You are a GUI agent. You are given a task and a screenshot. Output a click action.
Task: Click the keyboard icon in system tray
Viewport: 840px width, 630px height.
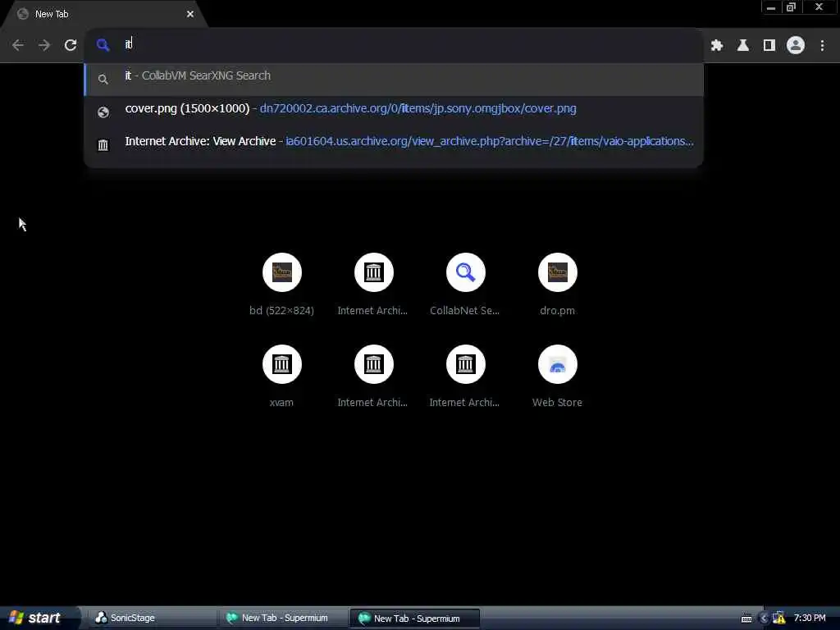coord(746,619)
